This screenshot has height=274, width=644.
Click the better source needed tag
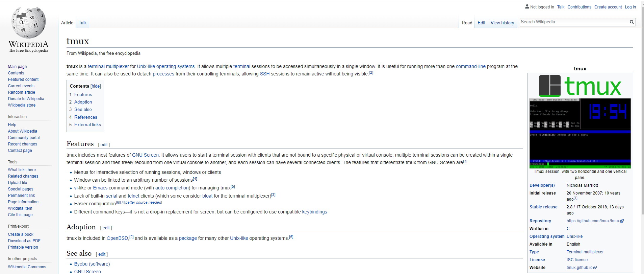pyautogui.click(x=143, y=203)
